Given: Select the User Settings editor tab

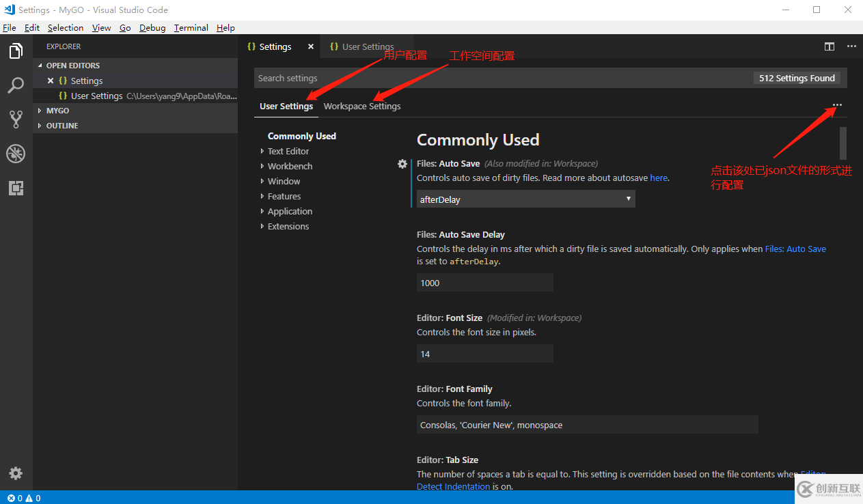Looking at the screenshot, I should 367,46.
